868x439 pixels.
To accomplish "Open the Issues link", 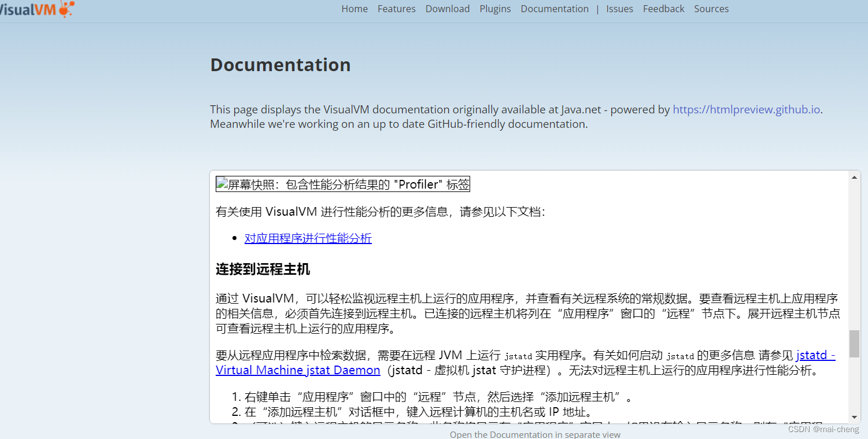I will coord(619,9).
